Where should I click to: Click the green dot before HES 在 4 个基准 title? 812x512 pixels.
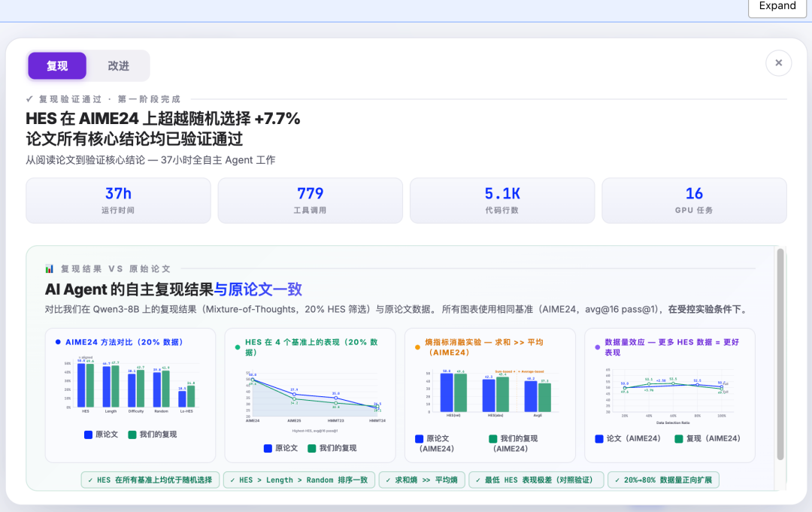pos(238,347)
